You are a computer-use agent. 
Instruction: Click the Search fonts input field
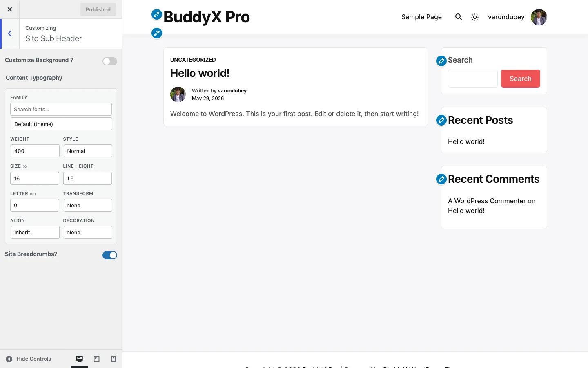[61, 109]
